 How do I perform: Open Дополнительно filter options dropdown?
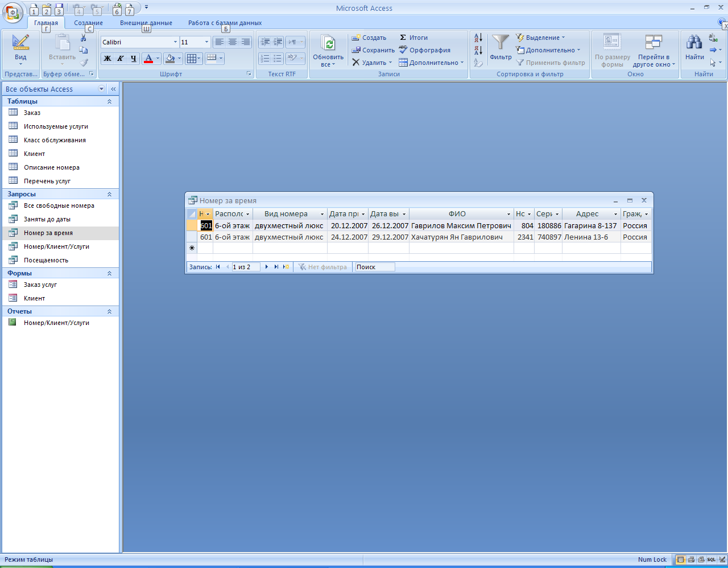(548, 50)
